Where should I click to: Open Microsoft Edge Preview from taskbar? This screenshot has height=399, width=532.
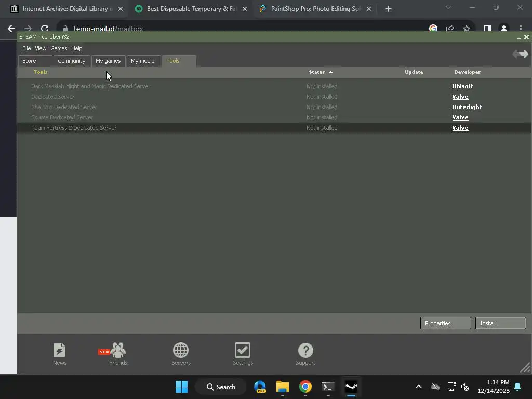coord(260,387)
